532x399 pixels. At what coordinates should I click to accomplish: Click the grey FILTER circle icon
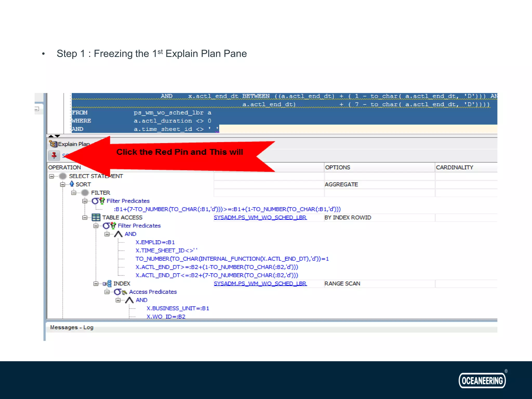pos(85,193)
